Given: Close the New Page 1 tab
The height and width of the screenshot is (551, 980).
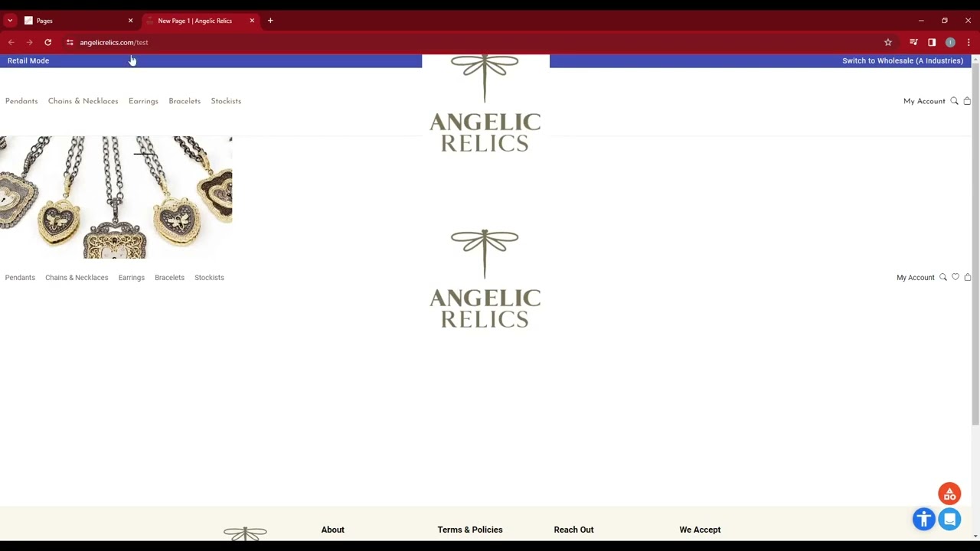Looking at the screenshot, I should pos(252,21).
